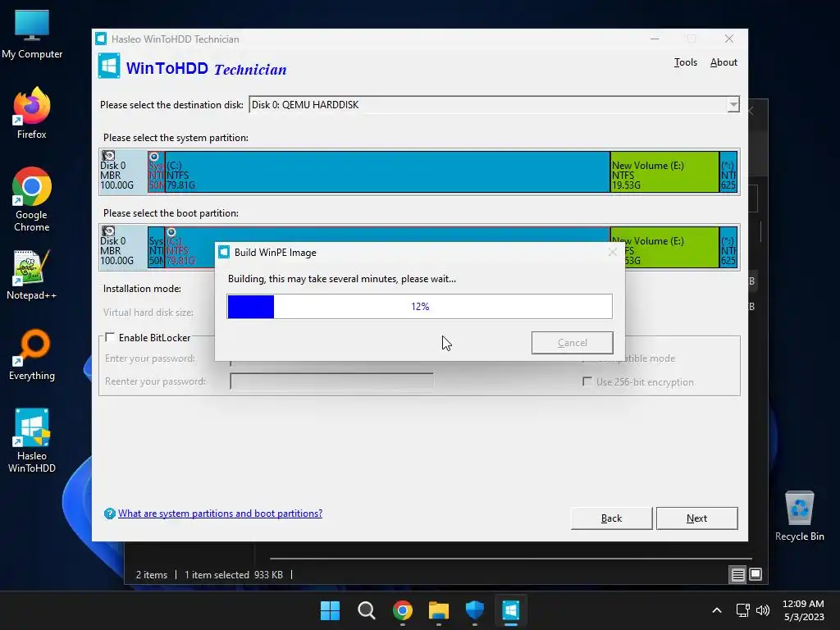Enable BitLocker checkbox

(110, 337)
